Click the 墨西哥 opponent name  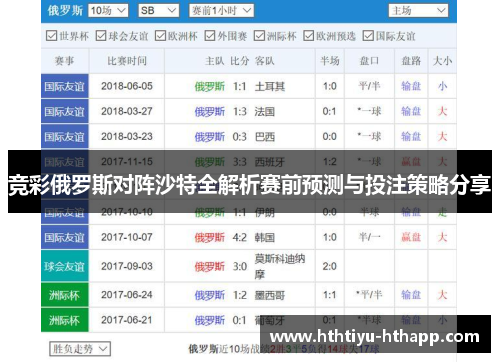270,295
